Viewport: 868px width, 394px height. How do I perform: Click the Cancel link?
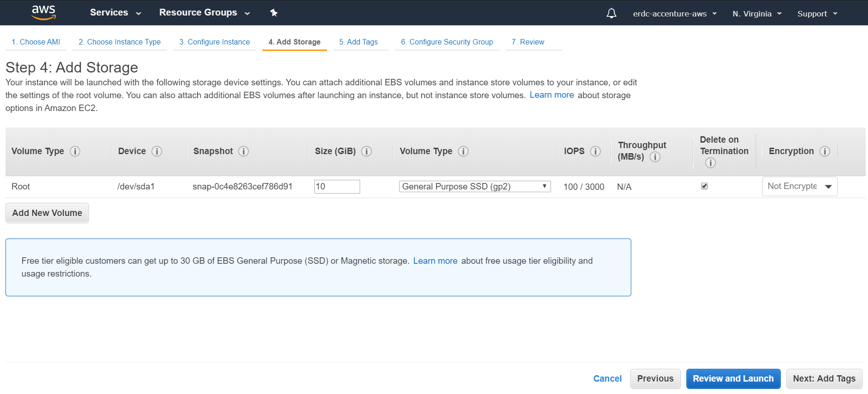click(x=607, y=378)
